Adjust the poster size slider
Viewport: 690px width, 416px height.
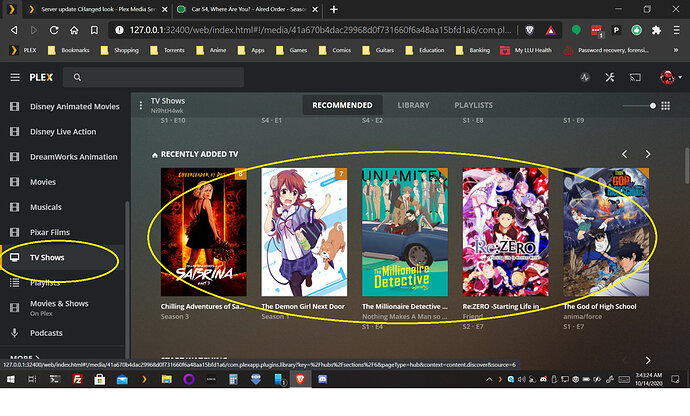tap(639, 106)
